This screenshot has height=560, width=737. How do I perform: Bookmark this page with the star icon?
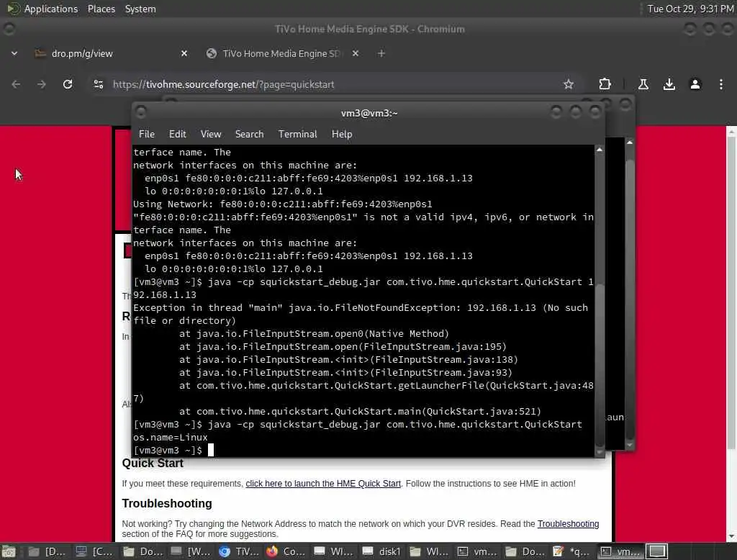coord(569,85)
